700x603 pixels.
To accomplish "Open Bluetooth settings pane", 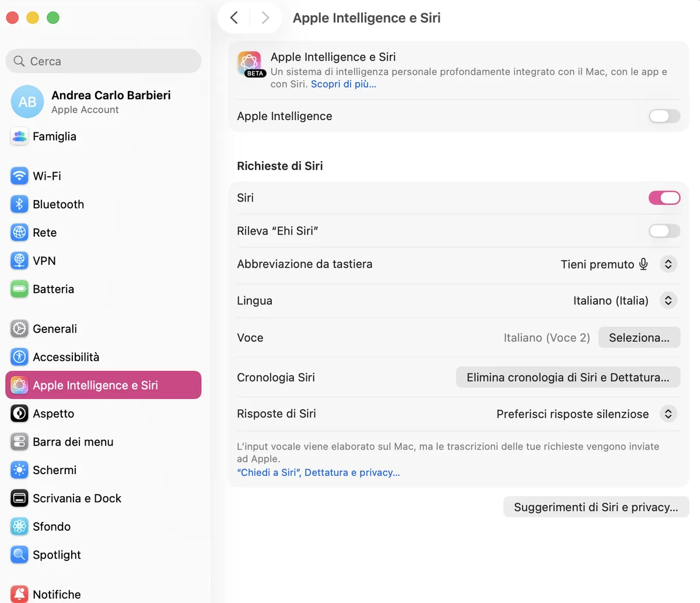I will pos(103,204).
